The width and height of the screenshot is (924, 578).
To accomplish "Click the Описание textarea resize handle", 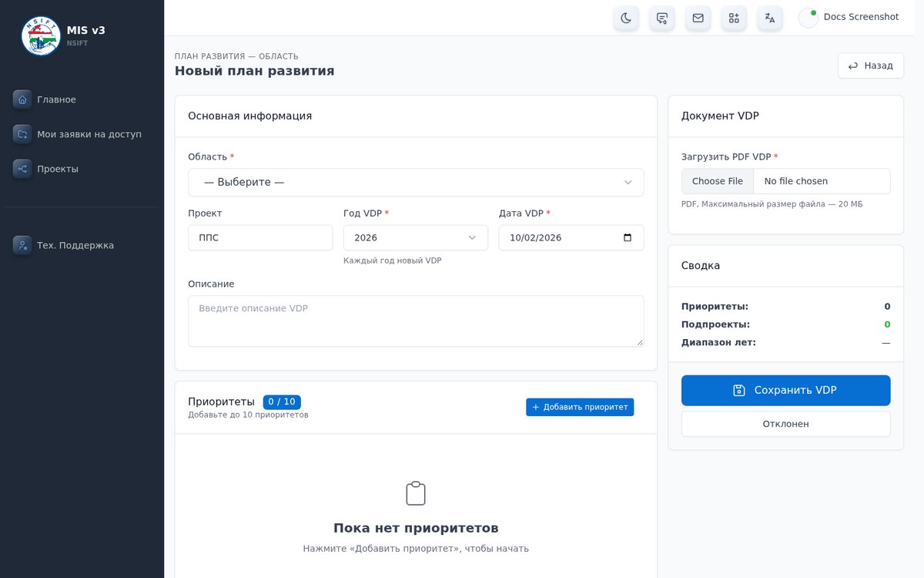I will (x=638, y=341).
